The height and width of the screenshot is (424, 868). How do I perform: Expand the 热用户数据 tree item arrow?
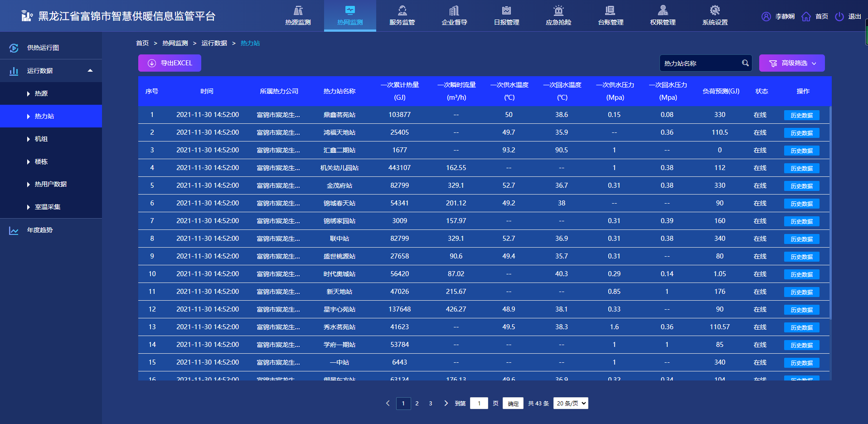(28, 185)
